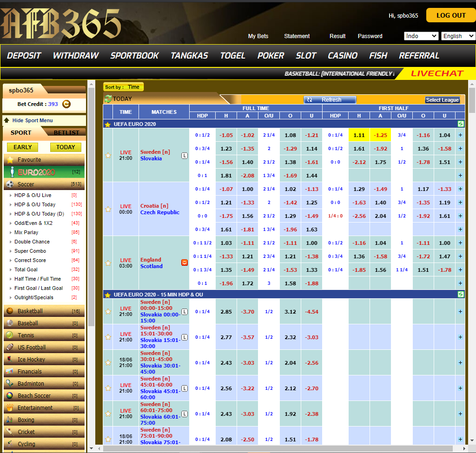476x453 pixels.
Task: Click the green refresh icon on UEFA EURO 2020 row
Action: [460, 124]
